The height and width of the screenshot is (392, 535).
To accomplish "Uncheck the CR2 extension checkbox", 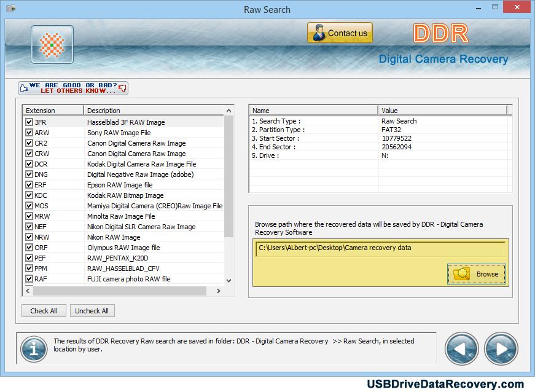I will [x=29, y=143].
